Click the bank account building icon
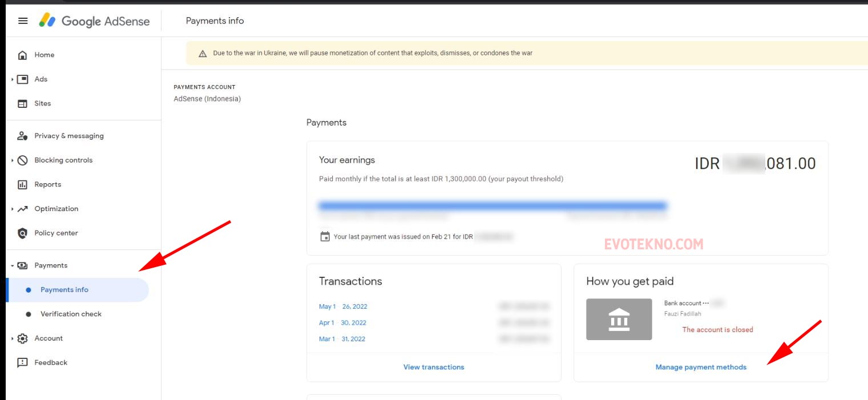The image size is (868, 400). point(619,320)
